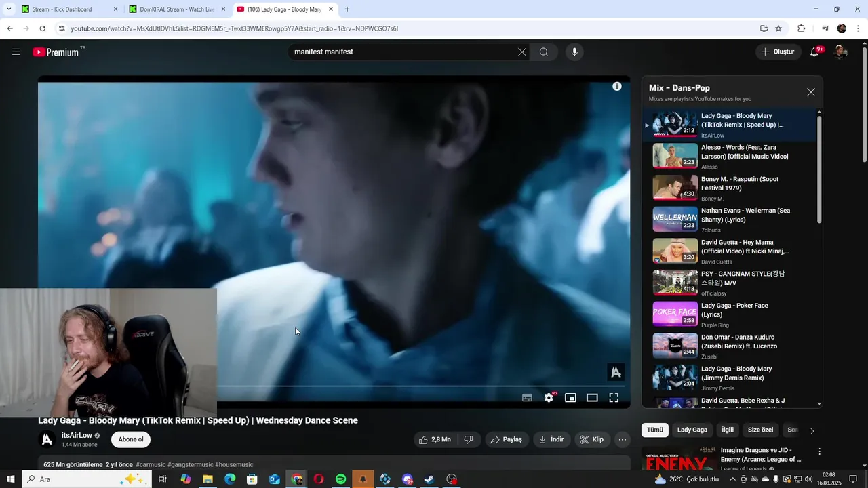868x488 pixels.
Task: Click the playlist scrollbar
Action: pos(819,169)
